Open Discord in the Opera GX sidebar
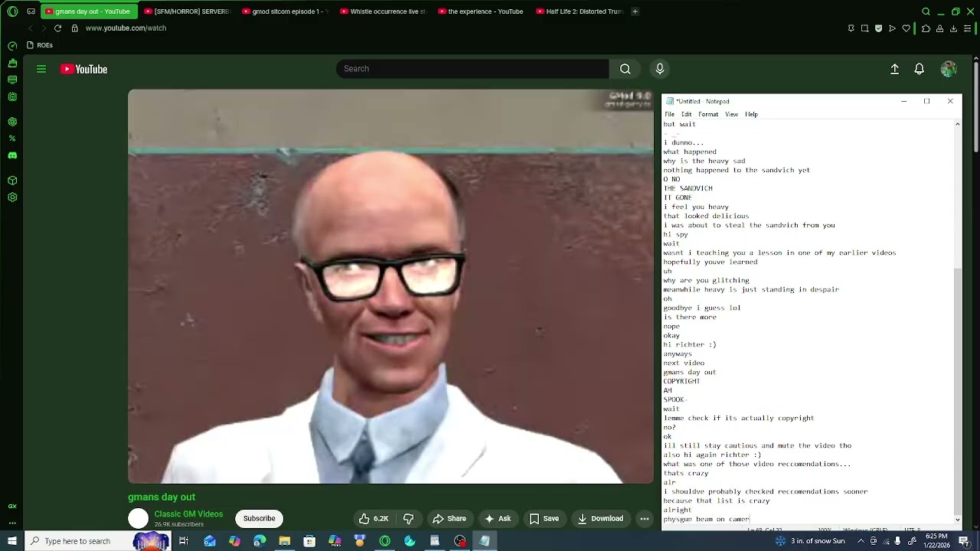Screen dimensions: 980x551 tap(12, 155)
